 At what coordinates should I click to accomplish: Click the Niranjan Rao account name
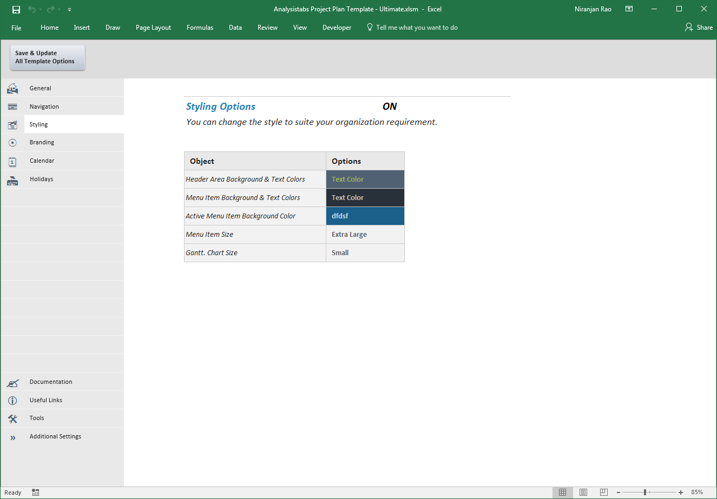click(x=593, y=9)
